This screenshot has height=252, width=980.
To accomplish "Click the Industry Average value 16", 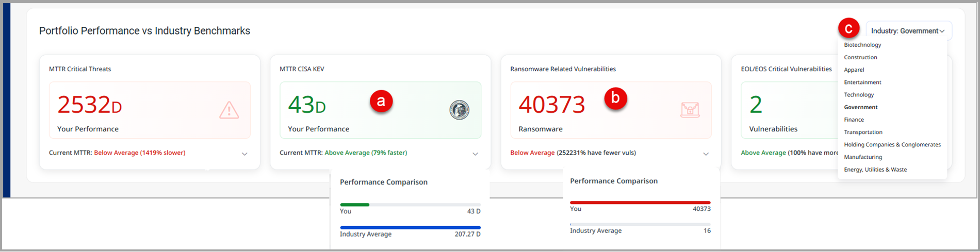I will pyautogui.click(x=707, y=231).
